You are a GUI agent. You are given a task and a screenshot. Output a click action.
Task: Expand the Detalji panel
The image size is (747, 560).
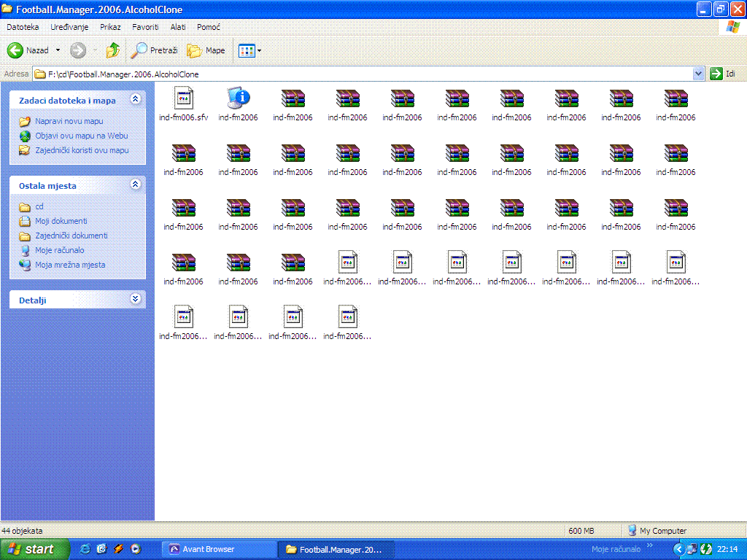point(135,299)
